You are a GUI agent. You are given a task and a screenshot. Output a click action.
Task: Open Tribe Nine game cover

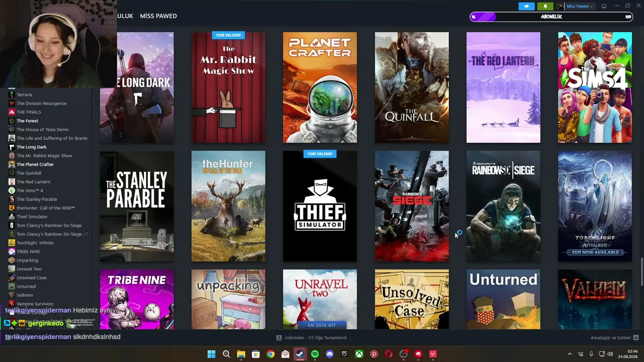pyautogui.click(x=137, y=300)
